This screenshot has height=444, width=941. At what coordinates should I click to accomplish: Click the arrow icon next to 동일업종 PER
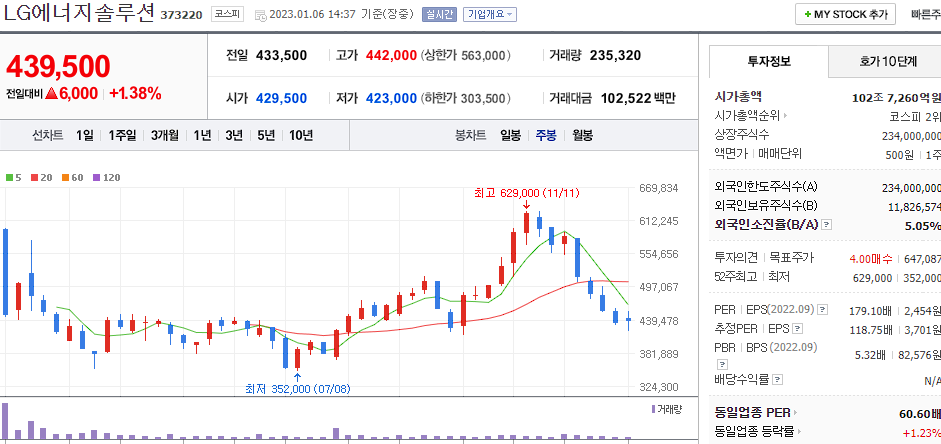click(796, 413)
